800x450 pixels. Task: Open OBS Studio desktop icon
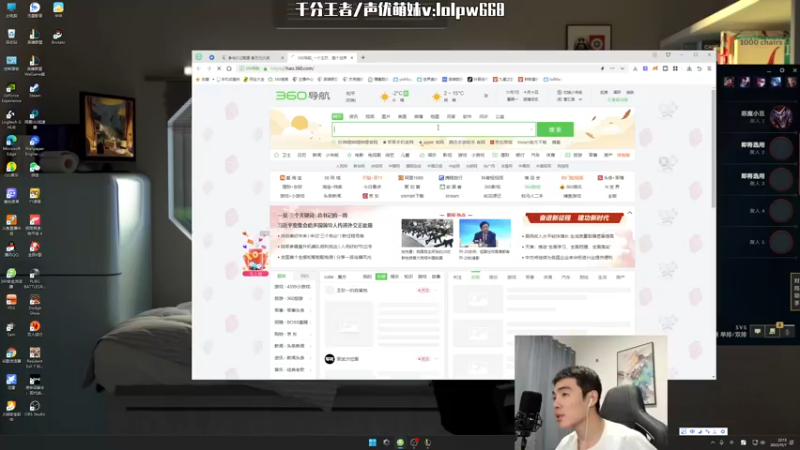35,409
